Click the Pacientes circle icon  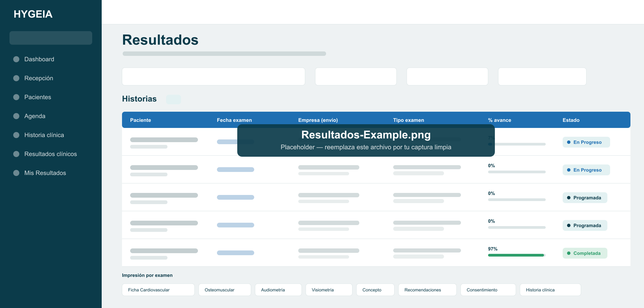click(16, 97)
